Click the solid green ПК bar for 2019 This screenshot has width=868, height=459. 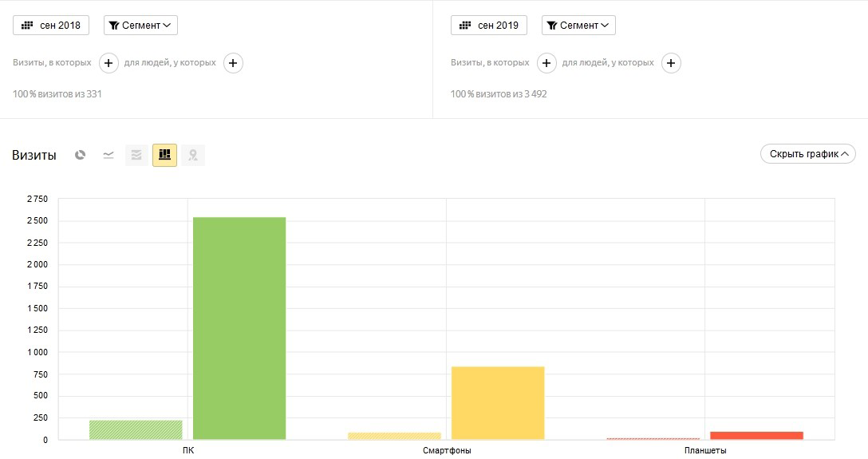click(x=239, y=328)
